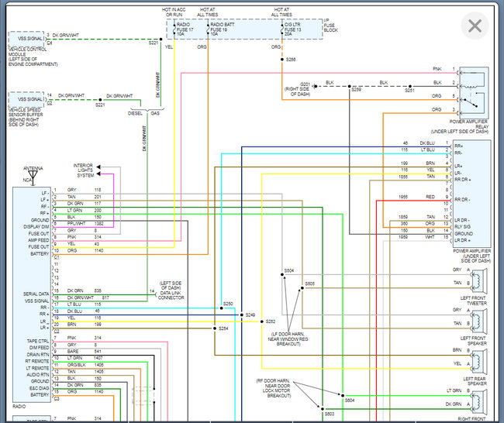
Task: Click the 'SERIAL DATA' pin label
Action: click(x=36, y=294)
